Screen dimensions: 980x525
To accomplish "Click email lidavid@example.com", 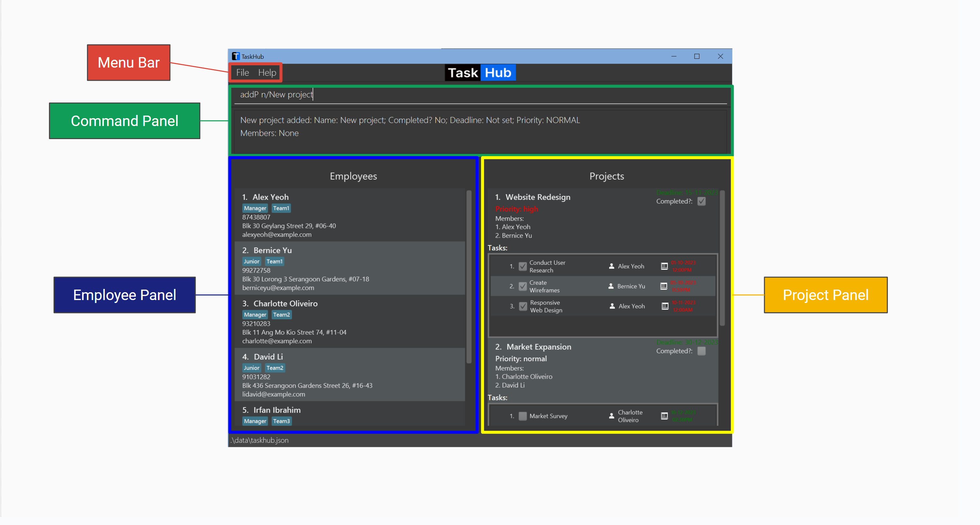I will point(273,394).
